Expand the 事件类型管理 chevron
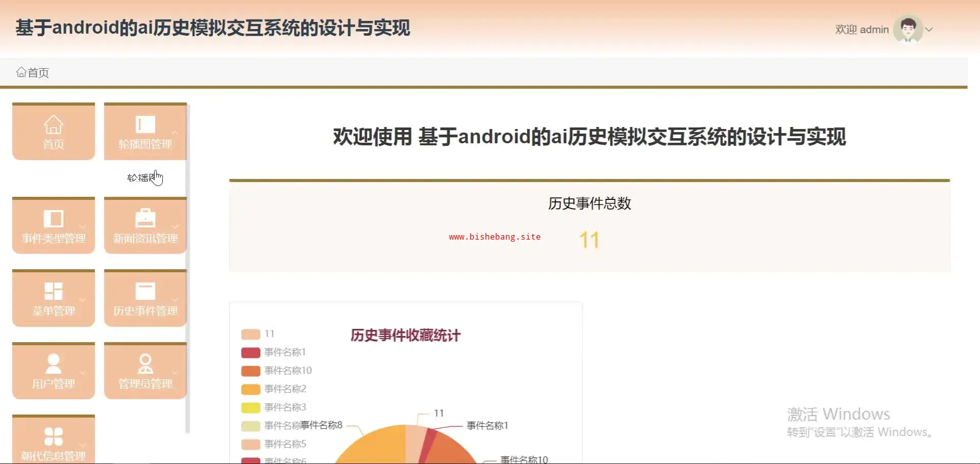The image size is (980, 464). click(83, 226)
